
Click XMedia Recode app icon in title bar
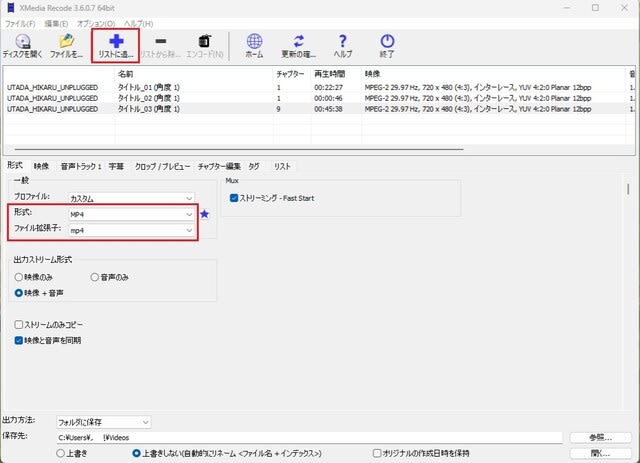tap(11, 8)
